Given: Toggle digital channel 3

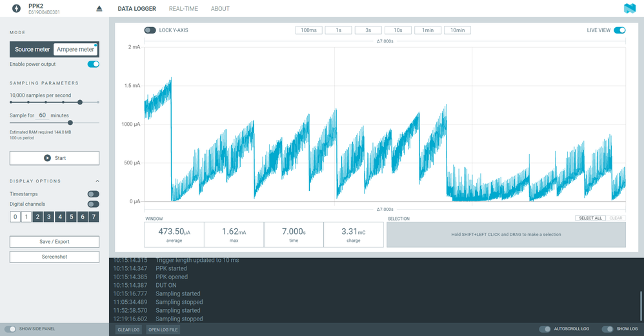Looking at the screenshot, I should [49, 217].
